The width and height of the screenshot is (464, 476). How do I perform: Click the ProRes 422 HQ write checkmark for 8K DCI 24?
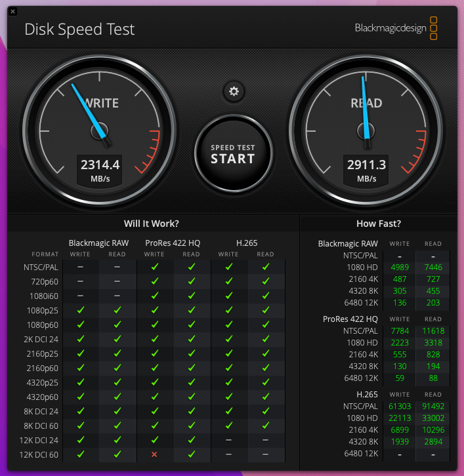(155, 411)
